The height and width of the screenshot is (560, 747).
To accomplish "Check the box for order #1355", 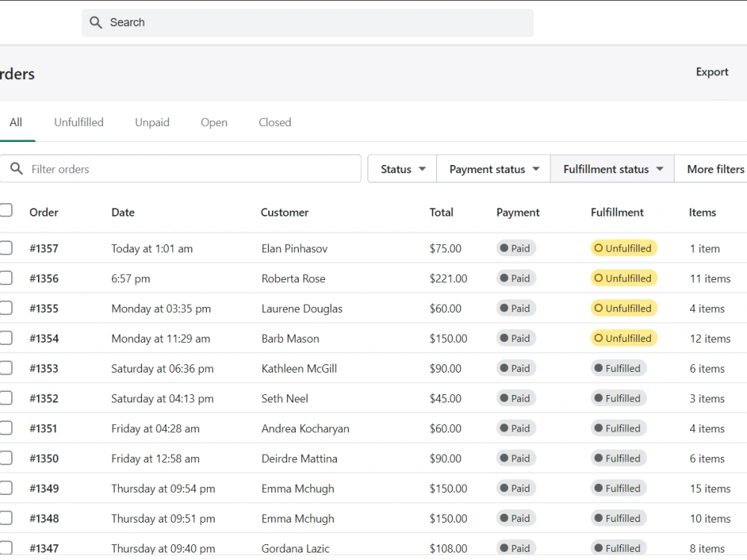I will tap(6, 308).
